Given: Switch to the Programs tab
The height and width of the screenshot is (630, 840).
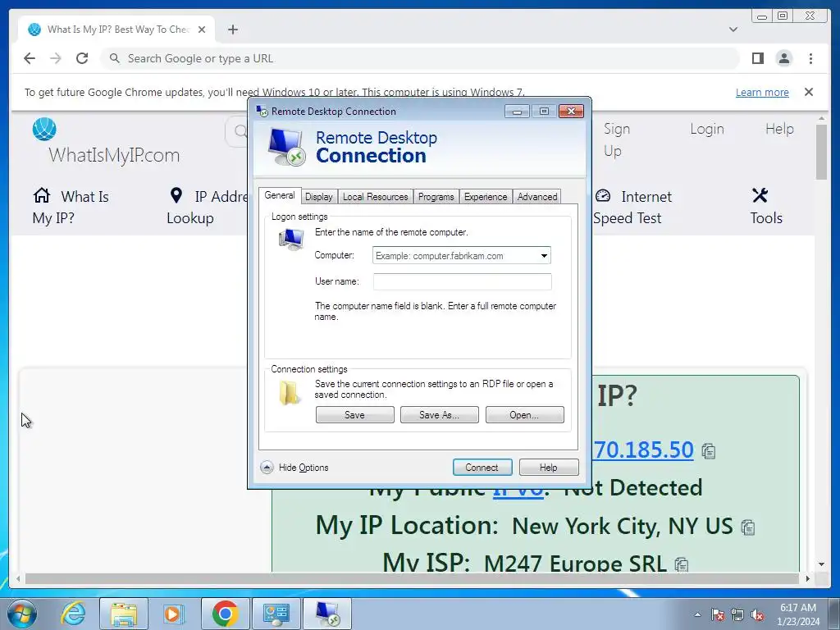Looking at the screenshot, I should [436, 197].
